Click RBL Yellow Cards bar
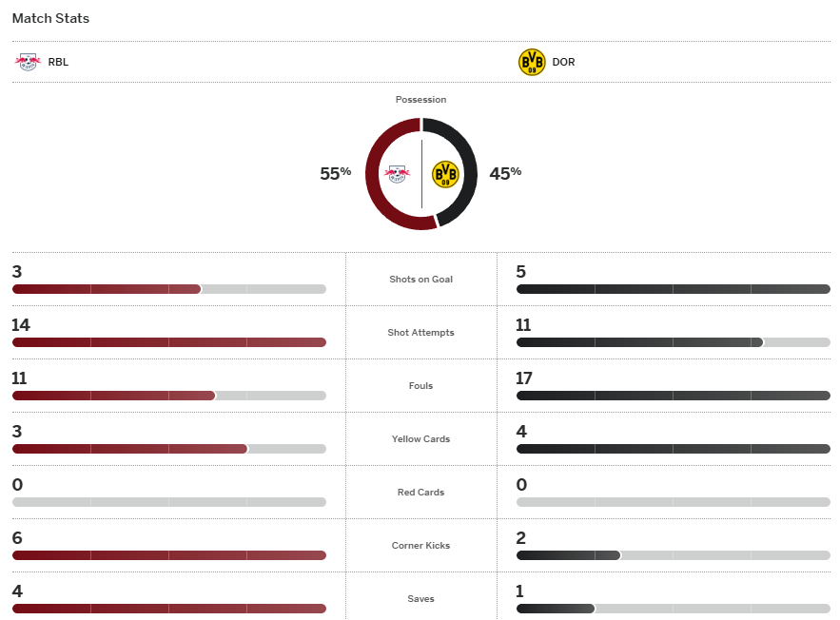 [x=168, y=449]
